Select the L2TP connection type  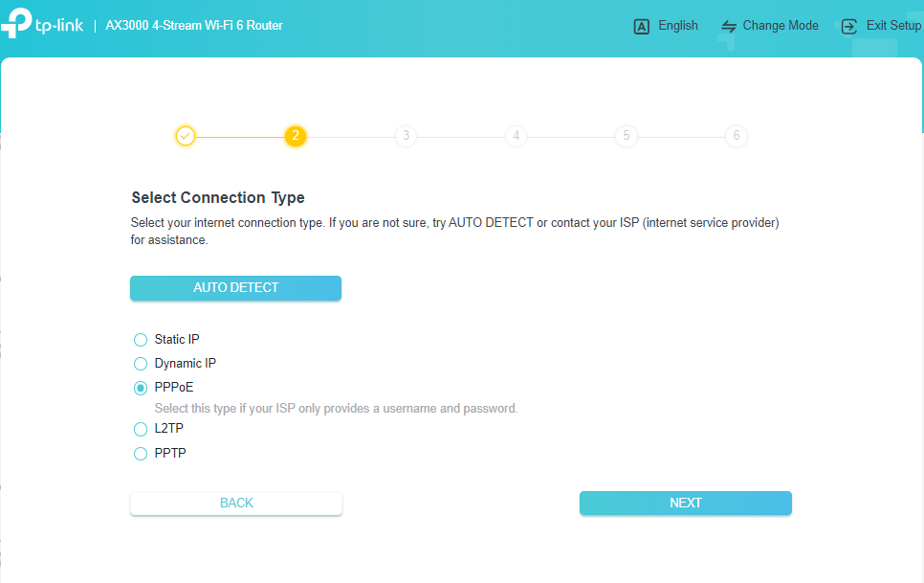(140, 429)
